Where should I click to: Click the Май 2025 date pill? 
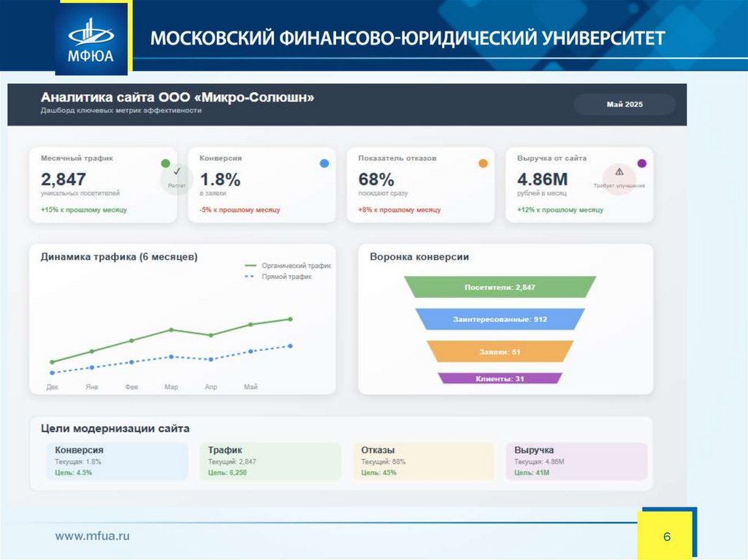tap(625, 104)
